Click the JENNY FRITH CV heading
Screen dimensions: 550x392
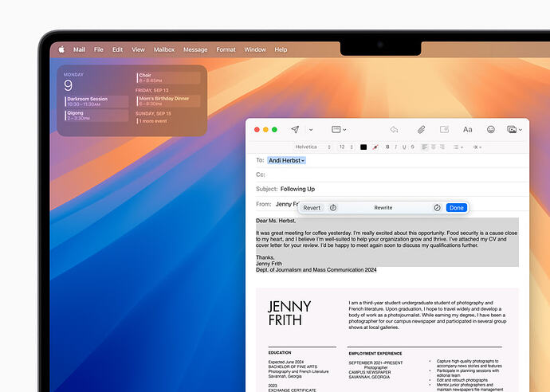289,313
